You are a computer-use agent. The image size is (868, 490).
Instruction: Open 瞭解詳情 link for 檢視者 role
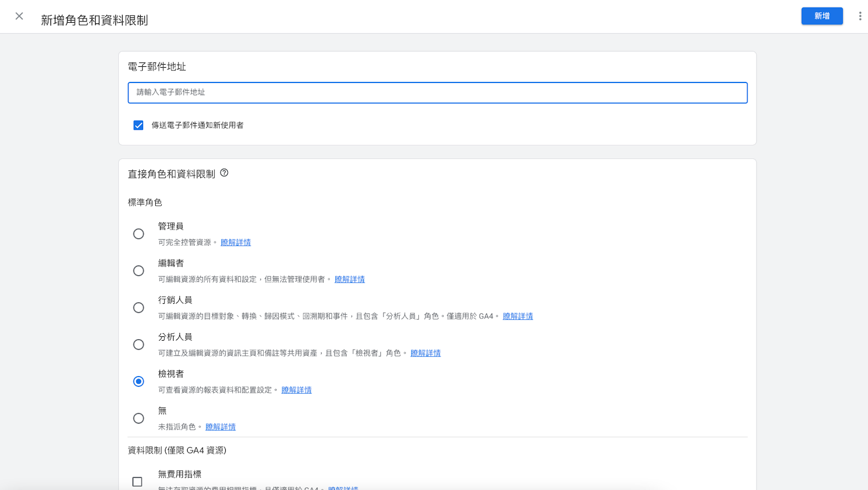click(x=296, y=390)
